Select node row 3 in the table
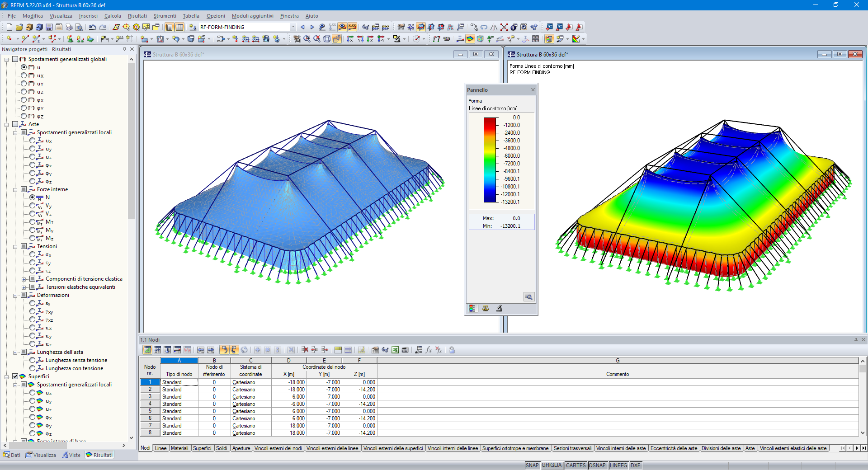Screen dimensions: 868x470 click(150, 396)
